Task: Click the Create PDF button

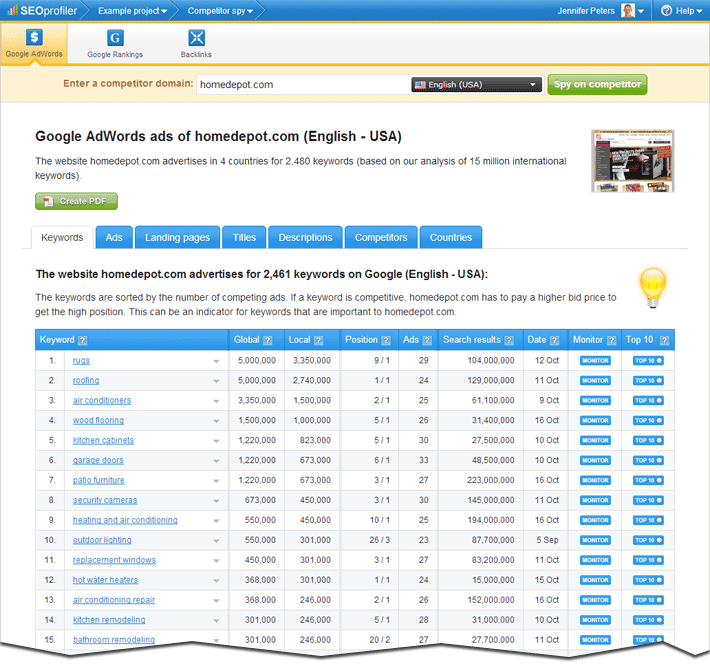Action: [77, 201]
